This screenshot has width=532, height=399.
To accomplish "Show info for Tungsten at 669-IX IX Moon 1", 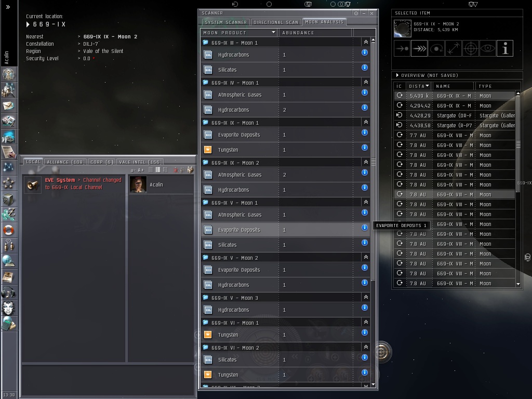I will [x=364, y=148].
